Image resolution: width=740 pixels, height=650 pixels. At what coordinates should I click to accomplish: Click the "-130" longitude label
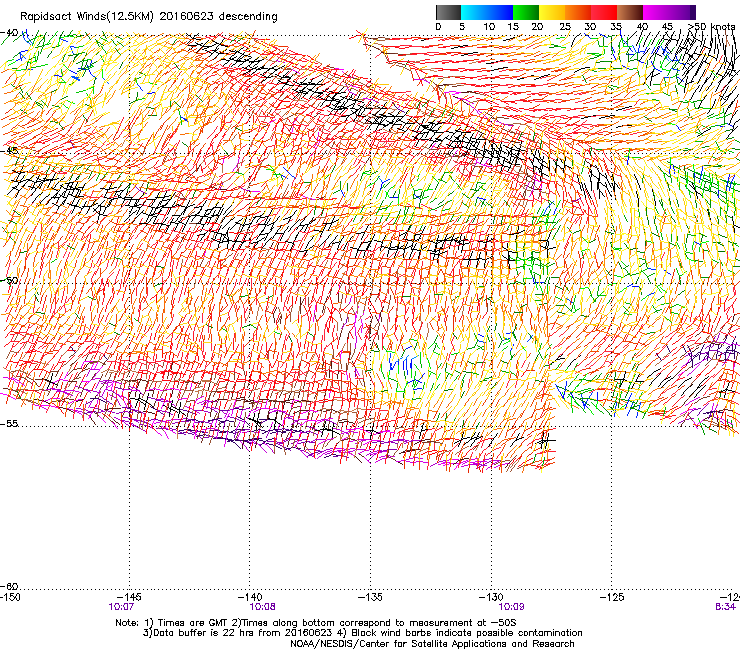pos(491,597)
